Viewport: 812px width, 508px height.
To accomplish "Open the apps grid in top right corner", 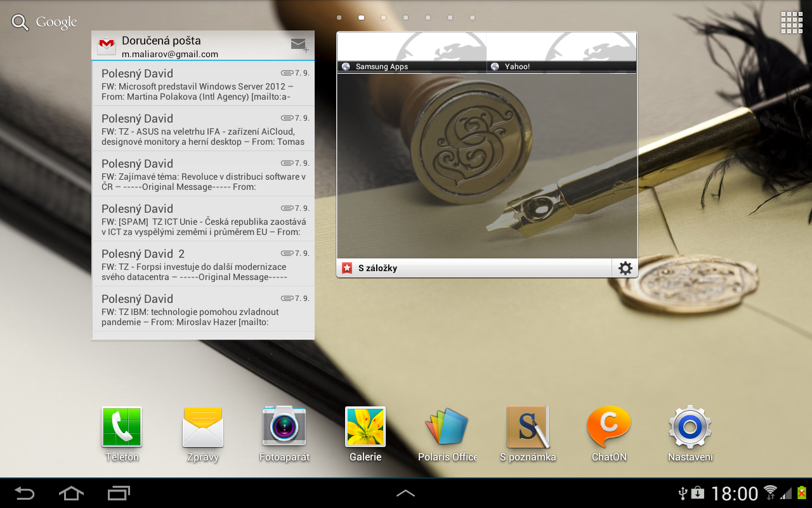I will [791, 22].
